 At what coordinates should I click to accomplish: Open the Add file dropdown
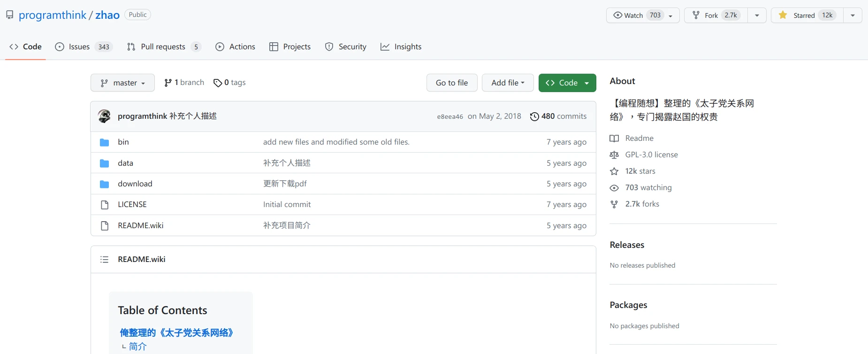(508, 83)
